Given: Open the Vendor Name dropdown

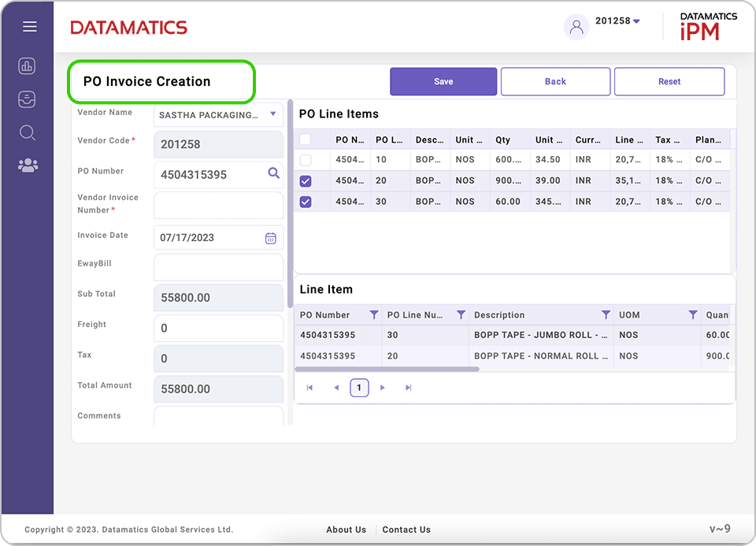Looking at the screenshot, I should coord(274,114).
